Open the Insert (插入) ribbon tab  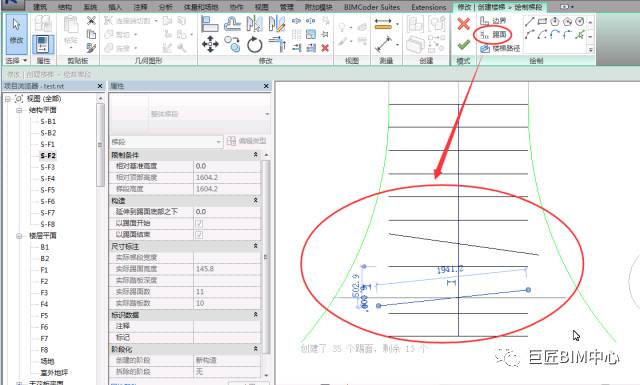tap(115, 7)
